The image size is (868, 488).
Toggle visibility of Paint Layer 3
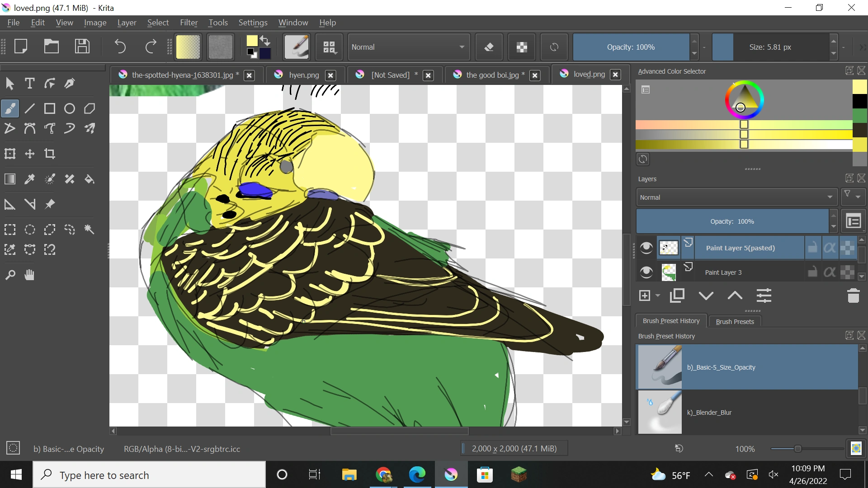click(x=646, y=272)
